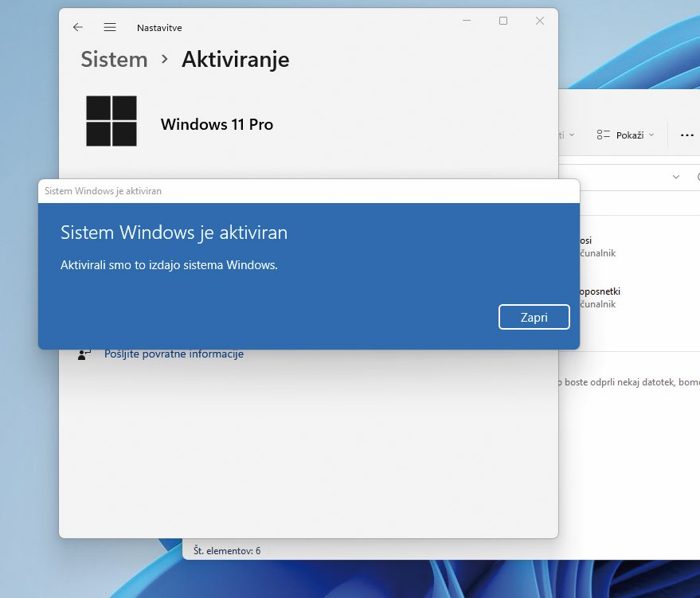This screenshot has height=598, width=700.
Task: Click the Windows logo icon
Action: [x=111, y=121]
